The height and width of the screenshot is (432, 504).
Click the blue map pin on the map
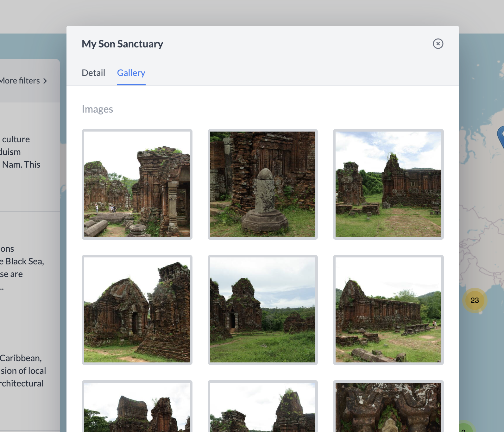tap(501, 137)
